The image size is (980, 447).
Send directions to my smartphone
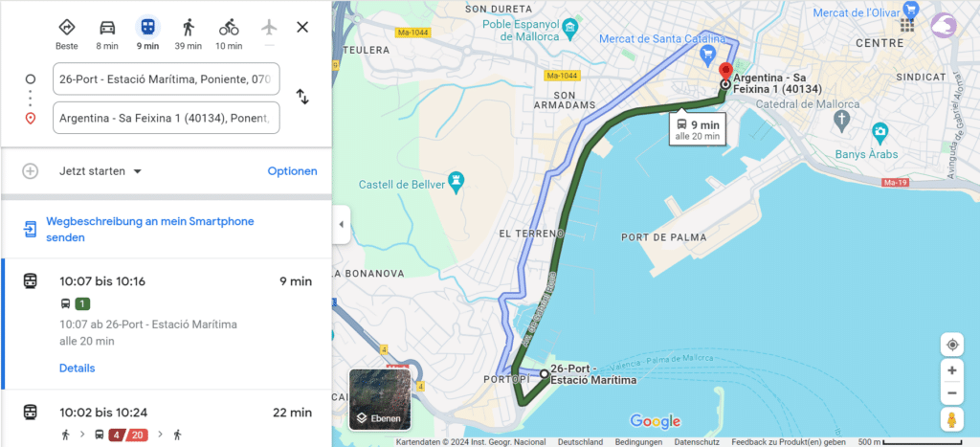tap(150, 230)
